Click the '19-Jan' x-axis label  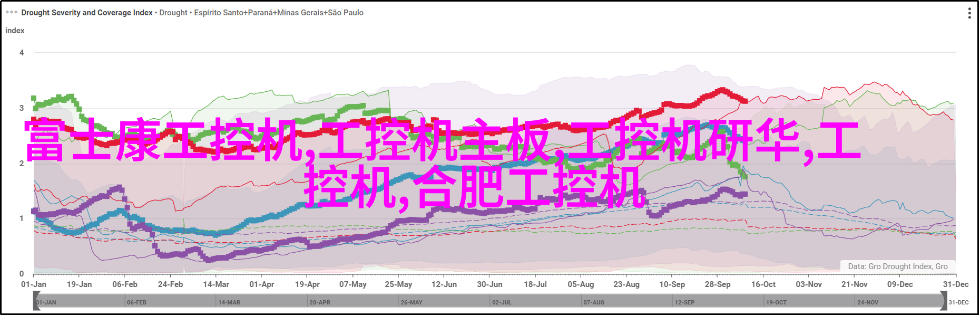point(79,284)
